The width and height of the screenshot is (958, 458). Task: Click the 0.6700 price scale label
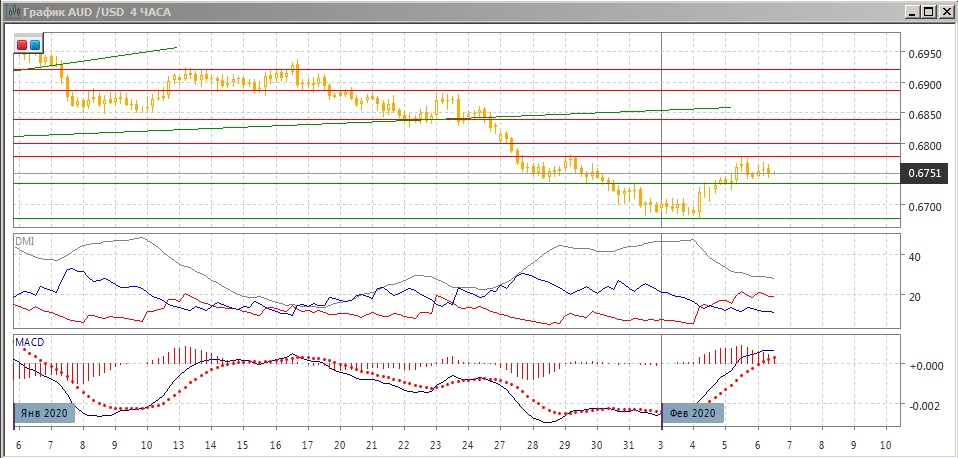[x=922, y=207]
